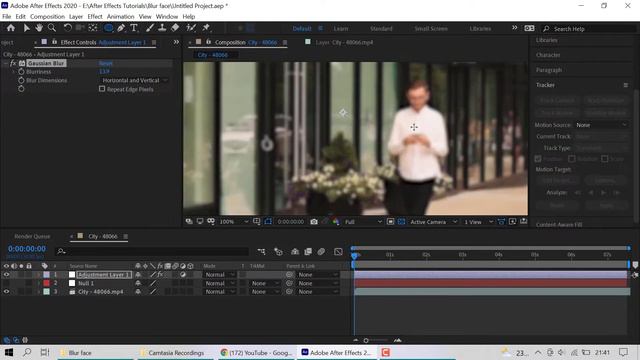Enable the motion blur icon in the timeline
Screen dimensions: 640x360
tap(321, 252)
